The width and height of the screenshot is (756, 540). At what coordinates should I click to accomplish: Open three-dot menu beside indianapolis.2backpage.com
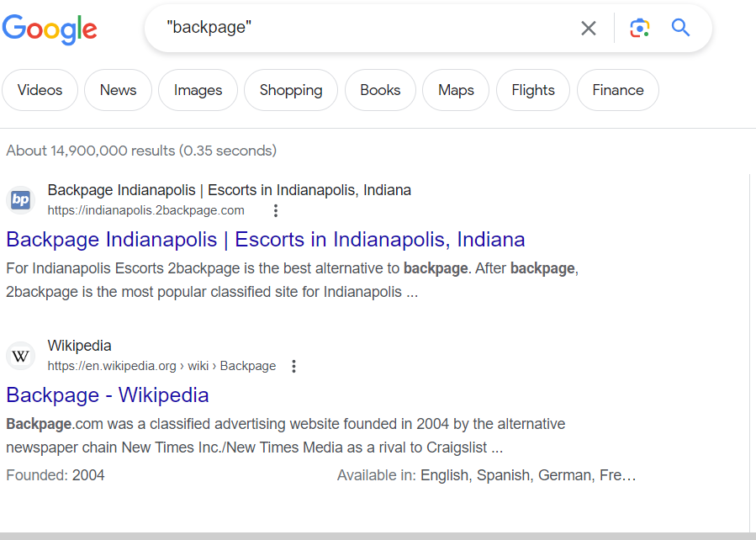click(275, 210)
